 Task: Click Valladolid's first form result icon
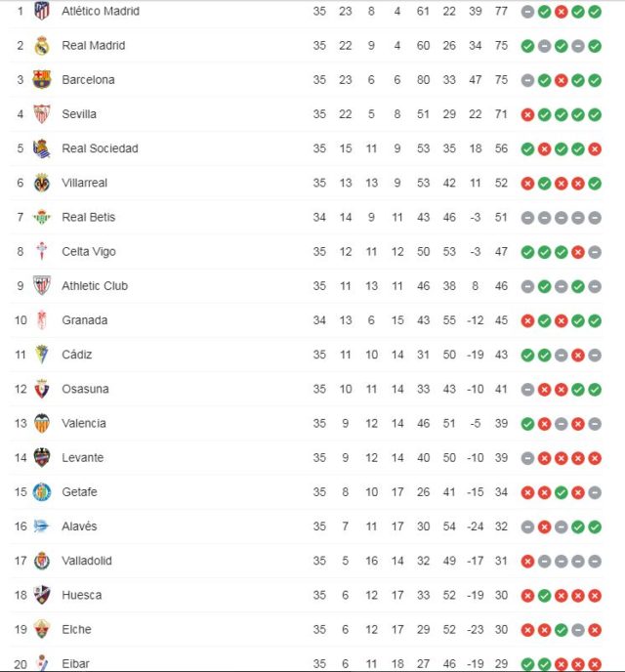coord(527,561)
